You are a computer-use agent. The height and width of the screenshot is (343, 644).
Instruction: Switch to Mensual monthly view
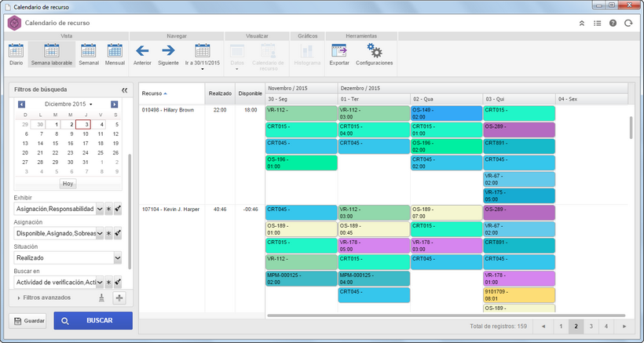(115, 55)
